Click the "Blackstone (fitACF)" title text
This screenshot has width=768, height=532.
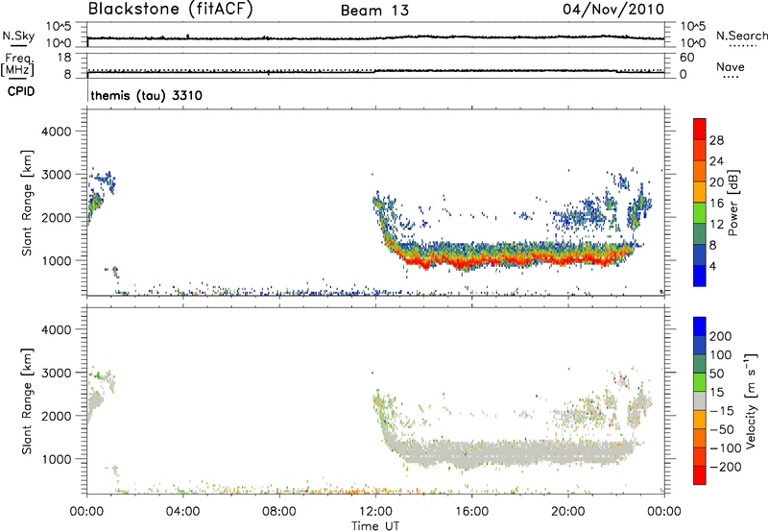(171, 9)
